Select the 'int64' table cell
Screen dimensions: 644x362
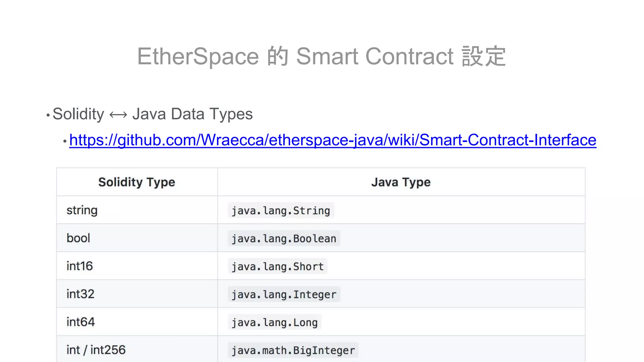tap(137, 322)
